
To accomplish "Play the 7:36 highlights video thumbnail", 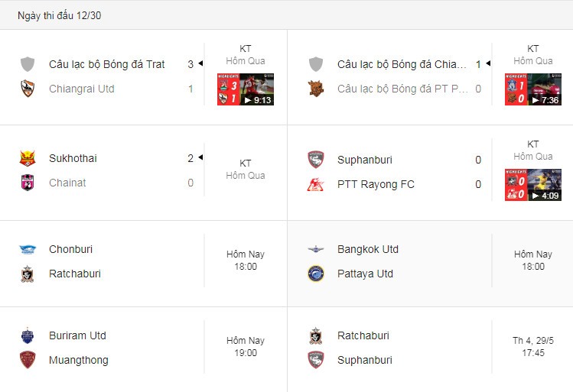I will 532,89.
